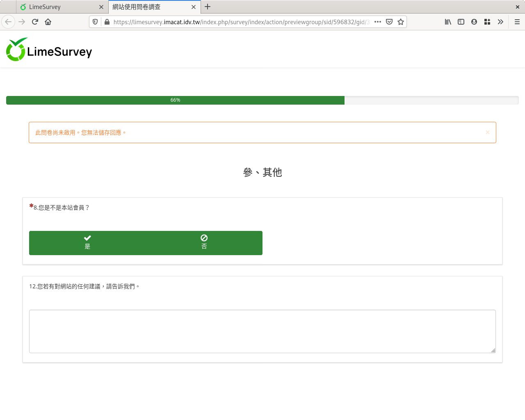Switch to the LimeSurvey tab

coord(62,7)
